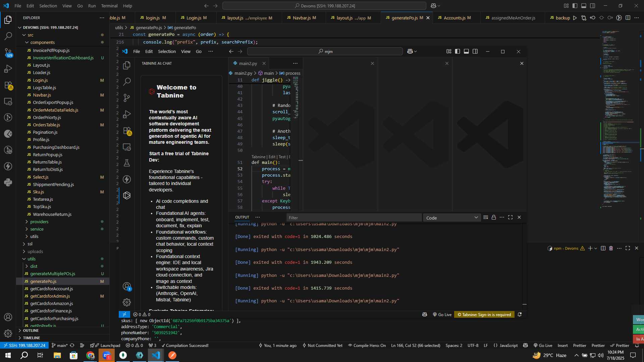Open Terminal menu in Devoms menu bar
The height and width of the screenshot is (362, 644).
[109, 6]
